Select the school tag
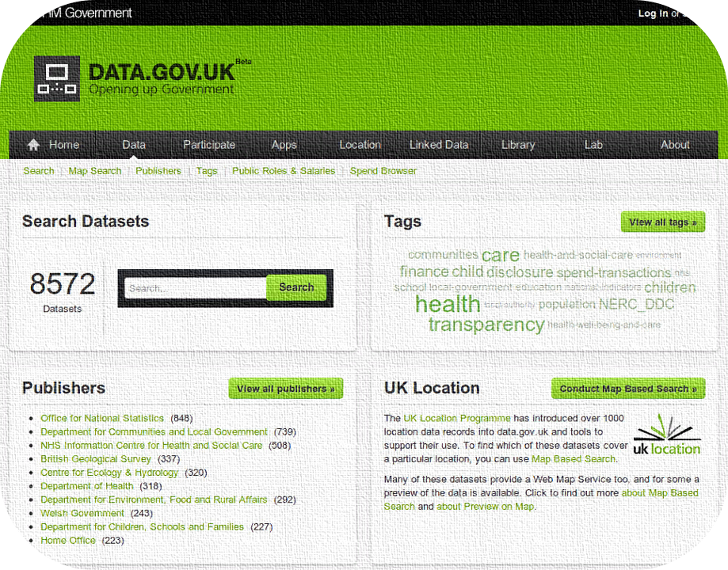728x570 pixels. (410, 287)
